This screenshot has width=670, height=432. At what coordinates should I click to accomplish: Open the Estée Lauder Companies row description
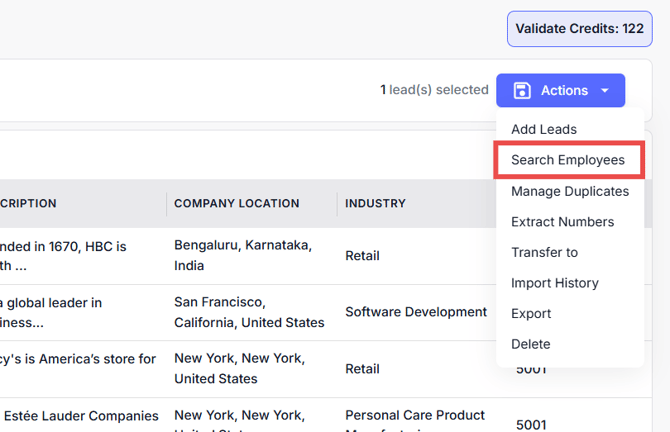(79, 415)
